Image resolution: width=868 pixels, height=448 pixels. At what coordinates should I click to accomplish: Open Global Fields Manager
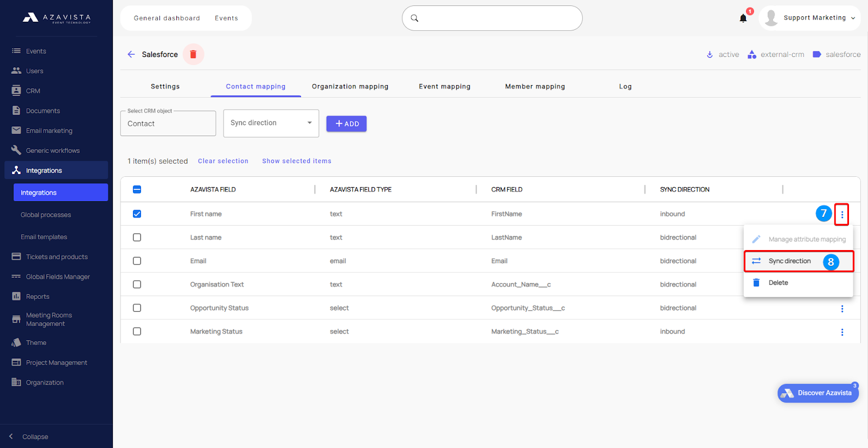(x=56, y=277)
